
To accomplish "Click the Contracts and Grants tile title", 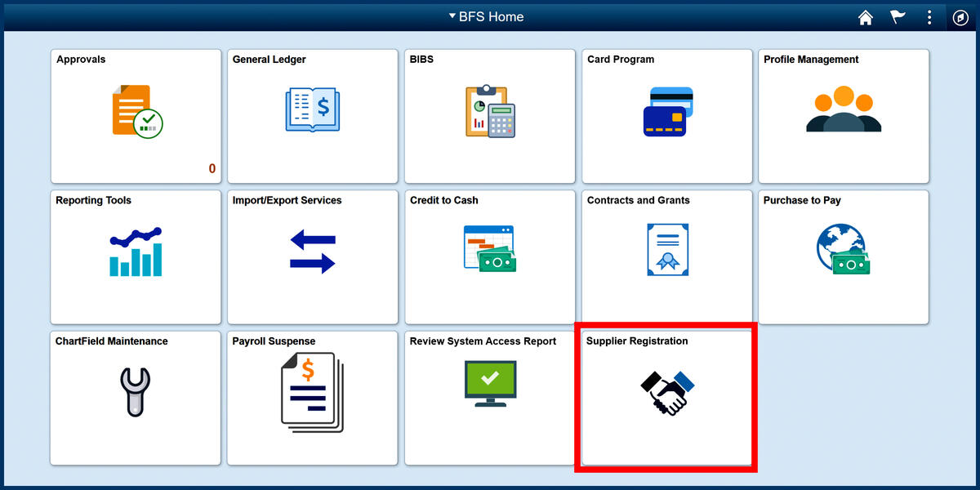I will (x=639, y=200).
